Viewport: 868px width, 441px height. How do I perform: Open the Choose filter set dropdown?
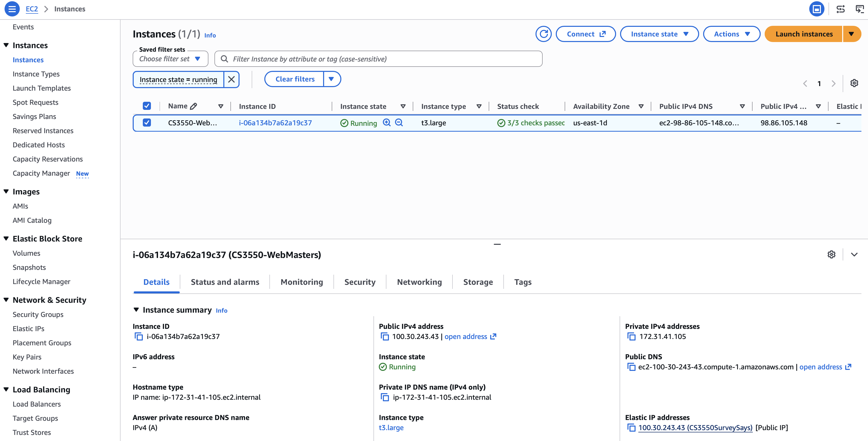(x=170, y=59)
